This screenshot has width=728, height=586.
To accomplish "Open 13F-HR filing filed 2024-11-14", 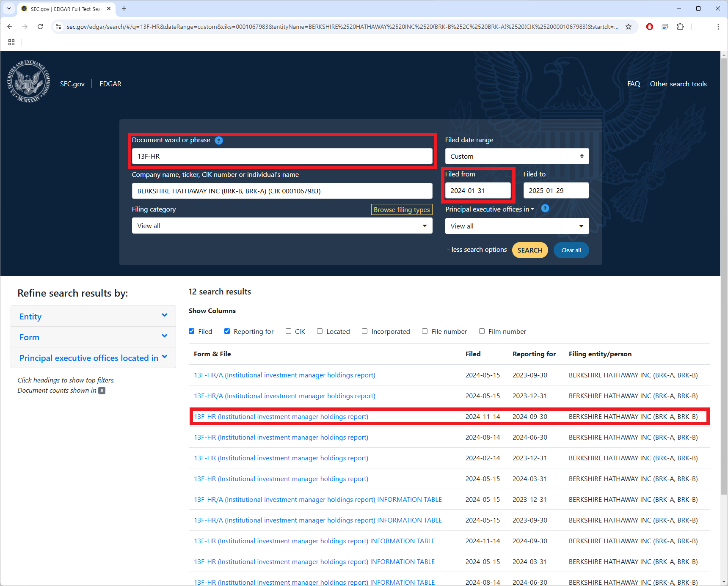I will (x=281, y=416).
